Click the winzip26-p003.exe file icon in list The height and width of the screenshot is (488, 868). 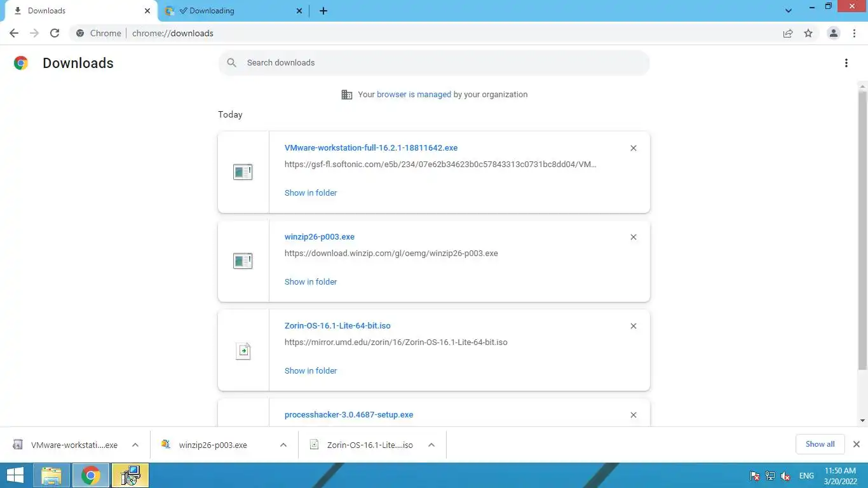coord(243,261)
